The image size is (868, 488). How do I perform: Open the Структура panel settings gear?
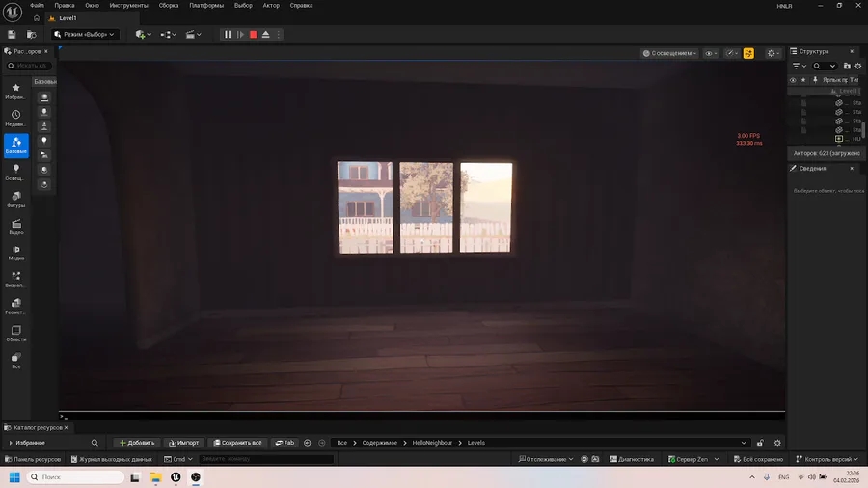858,66
